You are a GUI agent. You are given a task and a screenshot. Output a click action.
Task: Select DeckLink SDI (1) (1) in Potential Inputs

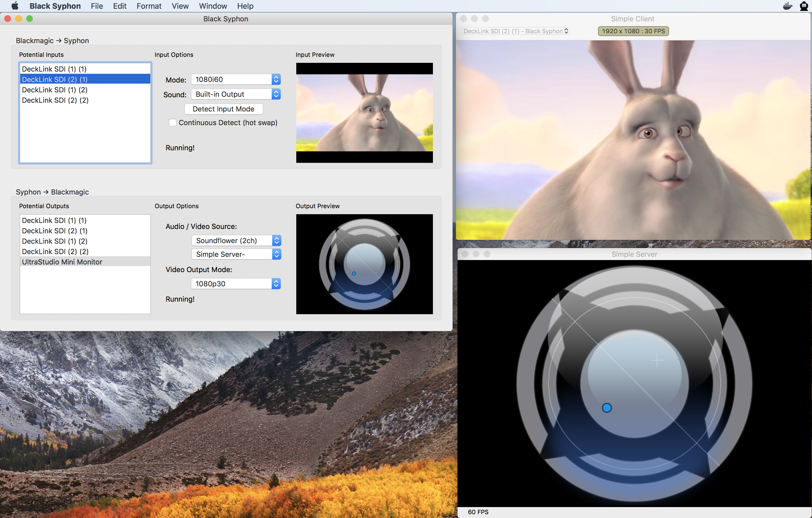85,69
